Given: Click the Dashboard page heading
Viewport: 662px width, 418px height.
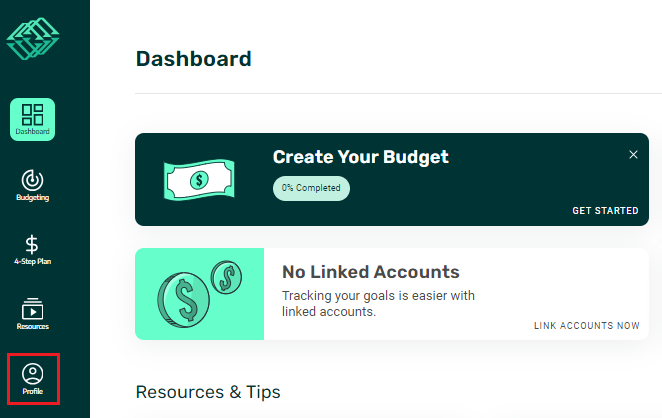Looking at the screenshot, I should click(x=193, y=59).
